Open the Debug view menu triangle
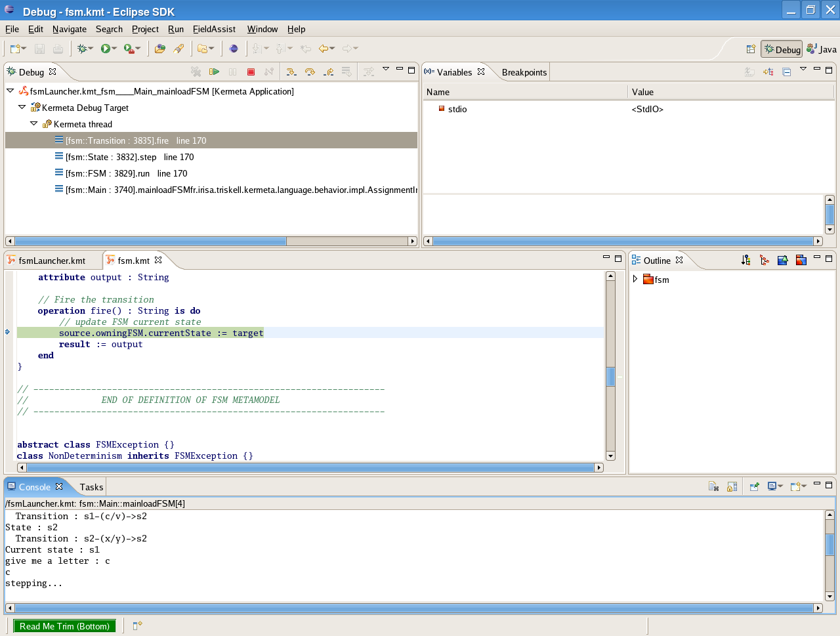The height and width of the screenshot is (636, 840). point(386,69)
